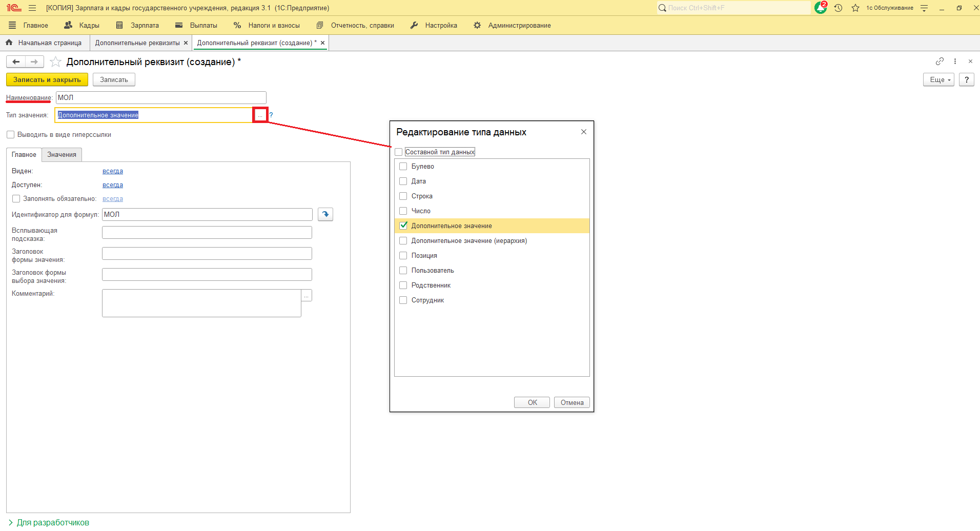The width and height of the screenshot is (980, 531).
Task: Open the vertical dots form menu
Action: (x=955, y=62)
